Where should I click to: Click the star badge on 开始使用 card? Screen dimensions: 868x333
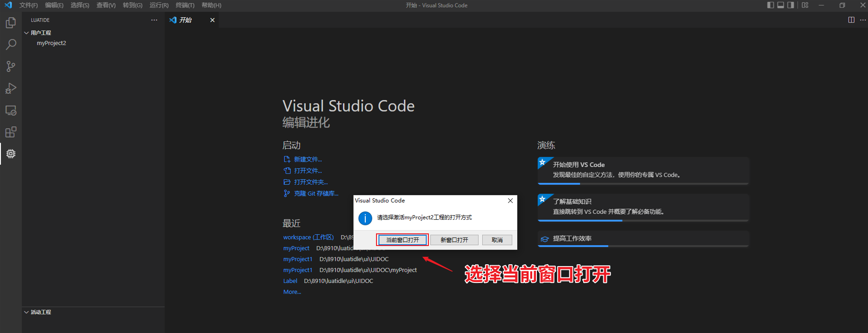tap(542, 162)
